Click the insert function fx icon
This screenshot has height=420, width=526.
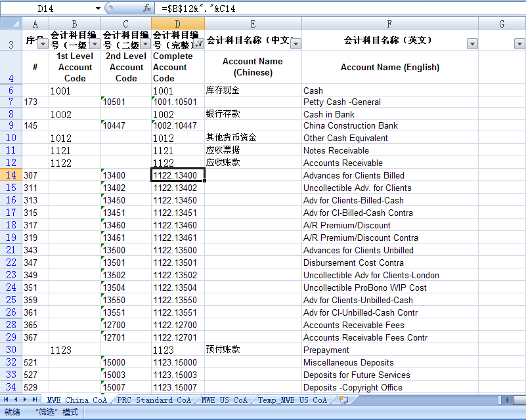(147, 9)
